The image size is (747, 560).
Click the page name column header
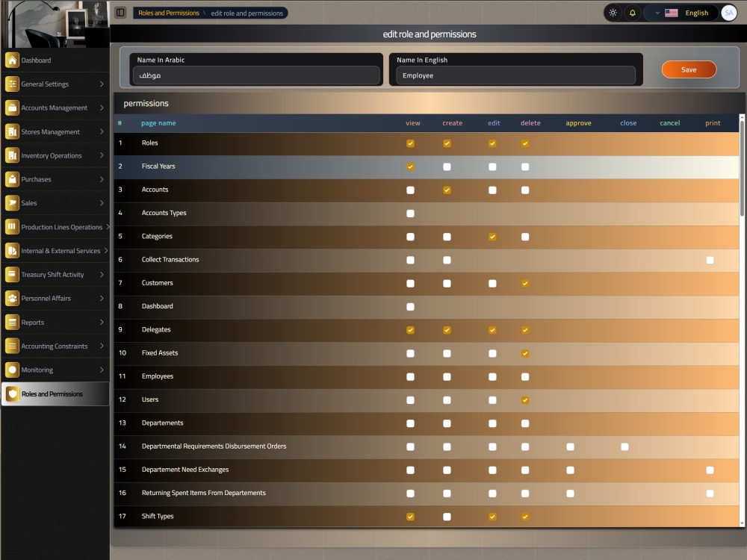[158, 123]
